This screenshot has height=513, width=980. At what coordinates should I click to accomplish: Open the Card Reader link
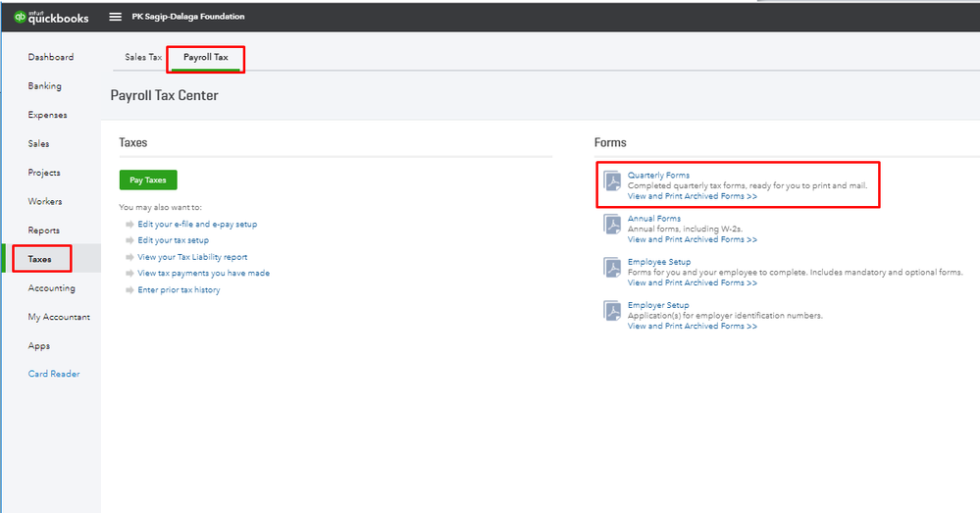tap(54, 374)
